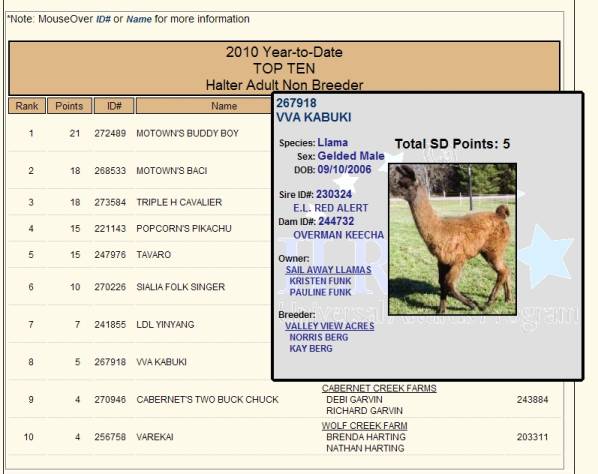Click the VVA KABUKI llama photo

pos(452,239)
